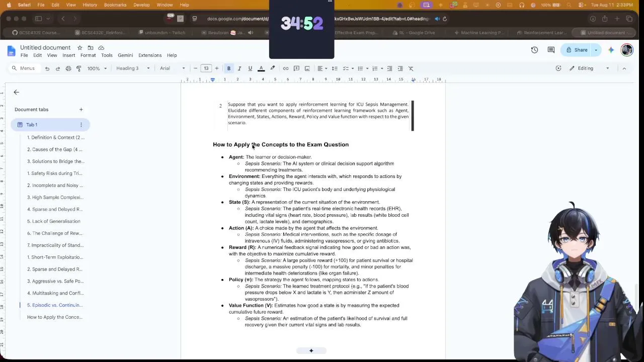Switch to the Machine Learning P... browser tab
This screenshot has width=644, height=362.
(479, 33)
